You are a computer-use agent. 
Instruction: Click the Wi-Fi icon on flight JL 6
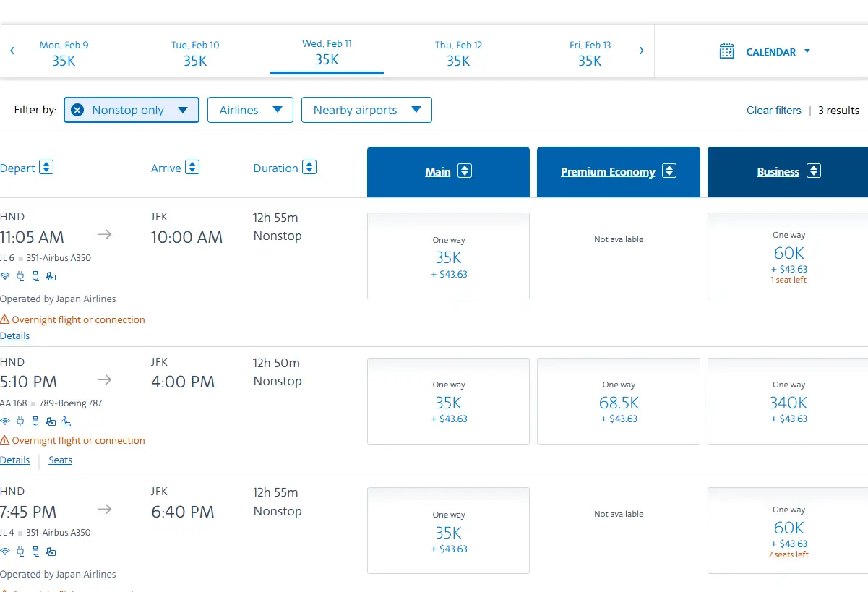click(5, 276)
